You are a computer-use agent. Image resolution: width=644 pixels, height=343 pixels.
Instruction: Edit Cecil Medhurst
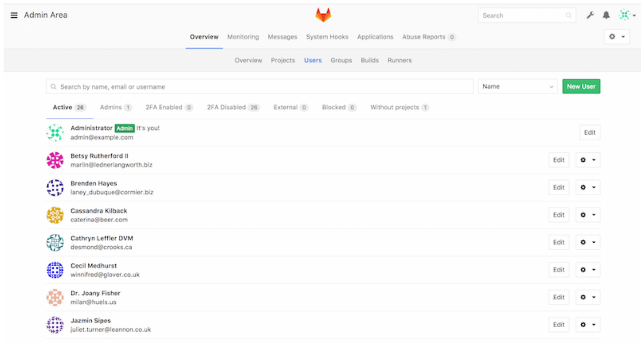click(559, 270)
